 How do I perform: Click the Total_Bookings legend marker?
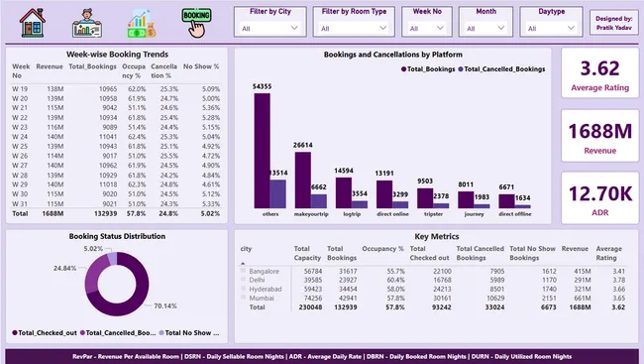point(403,69)
